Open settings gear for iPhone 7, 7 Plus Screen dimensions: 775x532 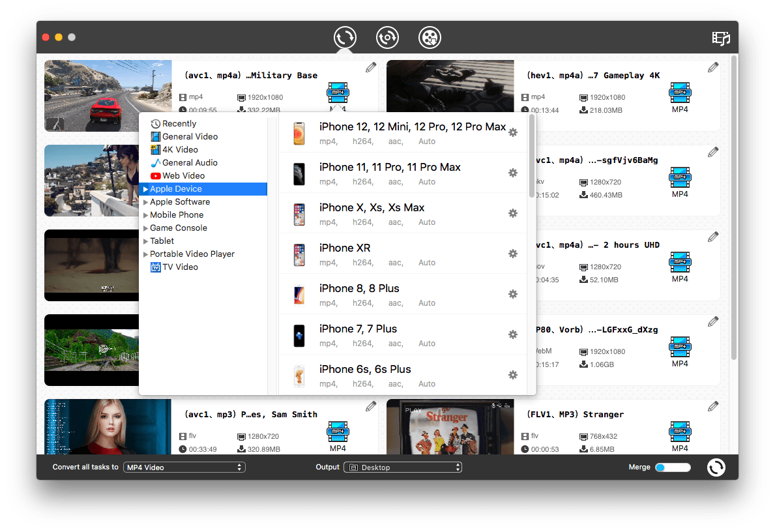pyautogui.click(x=513, y=334)
